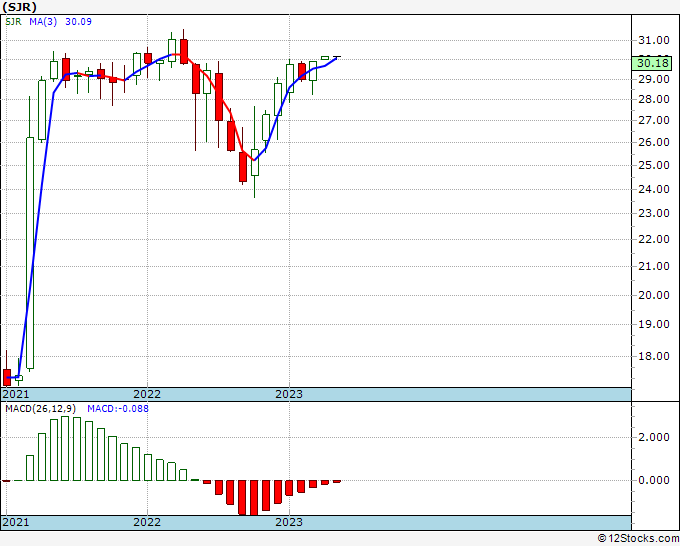The width and height of the screenshot is (680, 546).
Task: Click the 2023 label on MACD time axis
Action: 289,522
